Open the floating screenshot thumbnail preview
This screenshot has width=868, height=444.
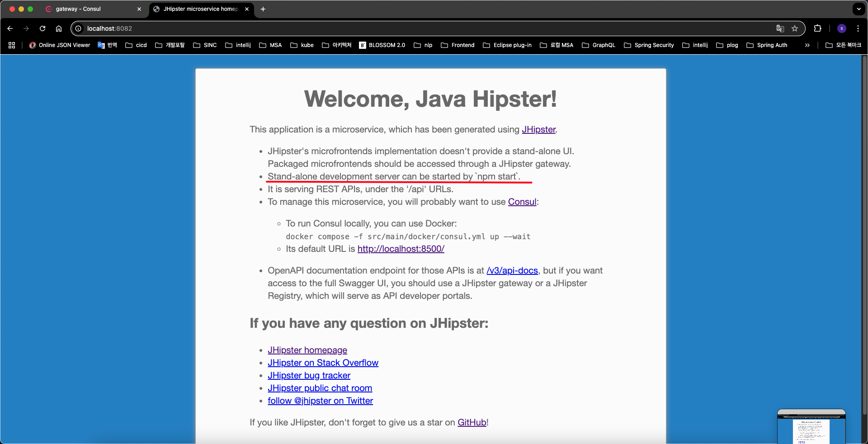pos(811,427)
